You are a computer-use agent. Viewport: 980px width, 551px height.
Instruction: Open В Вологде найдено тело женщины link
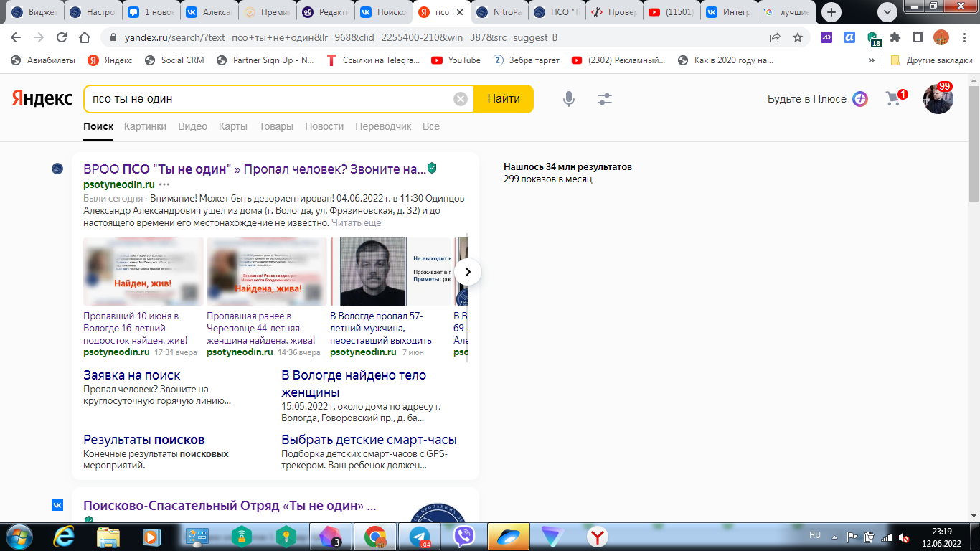tap(354, 384)
